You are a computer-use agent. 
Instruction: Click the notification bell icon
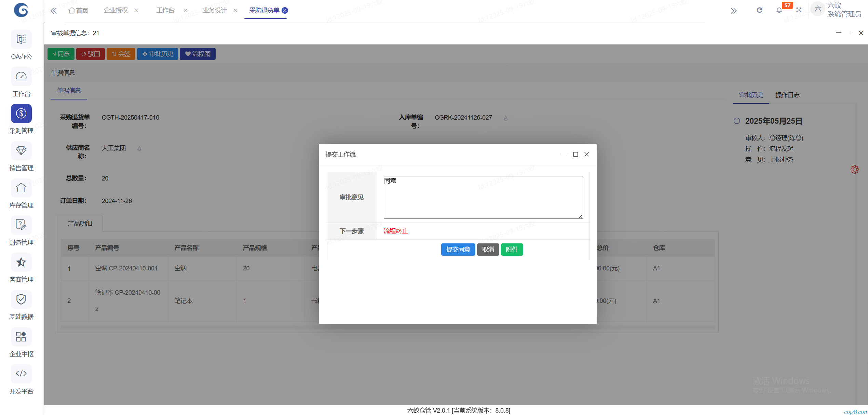(x=779, y=10)
